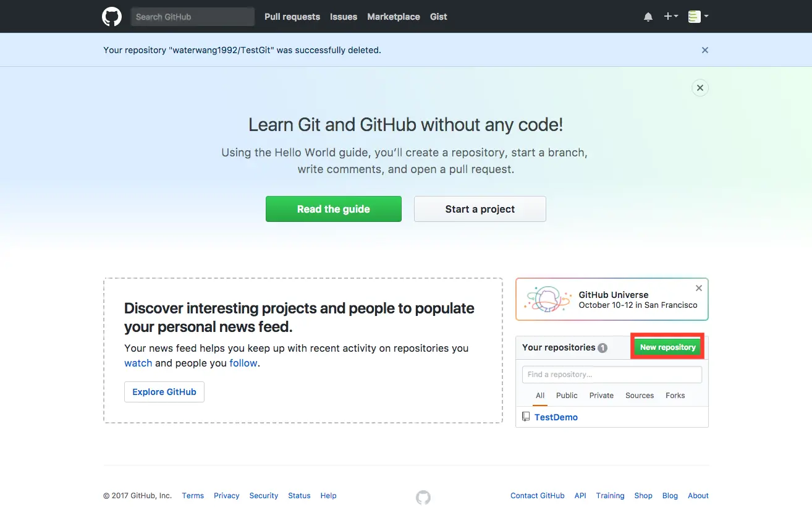Open the Training footer link
Screen dimensions: 812x531
point(611,496)
